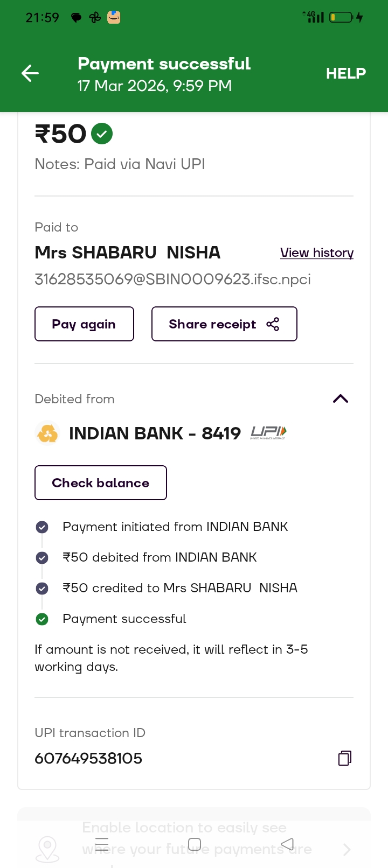The height and width of the screenshot is (868, 388).
Task: Tap the share icon on Share receipt
Action: click(273, 324)
